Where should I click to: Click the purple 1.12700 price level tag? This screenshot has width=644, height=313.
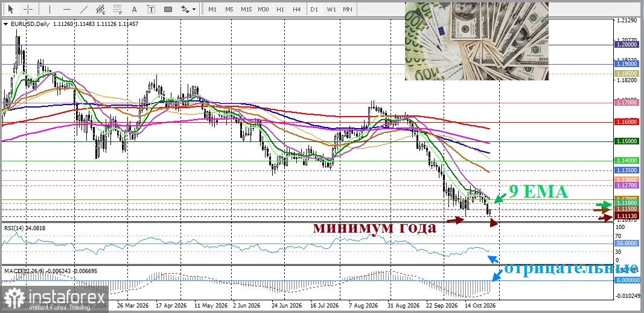coord(626,186)
